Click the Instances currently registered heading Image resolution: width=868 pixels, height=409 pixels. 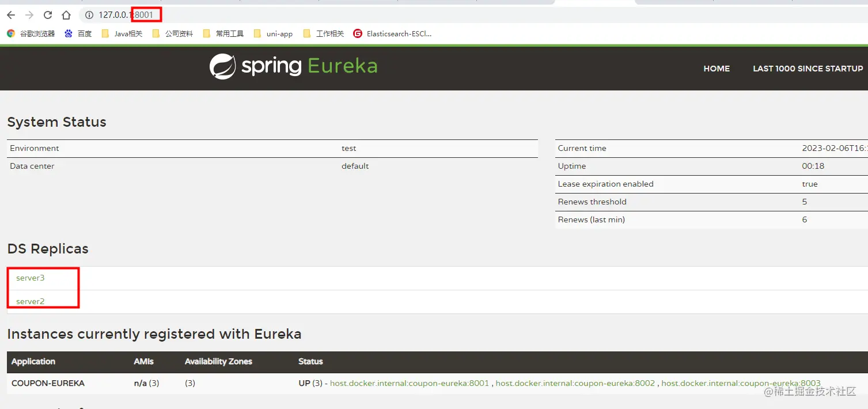(154, 334)
